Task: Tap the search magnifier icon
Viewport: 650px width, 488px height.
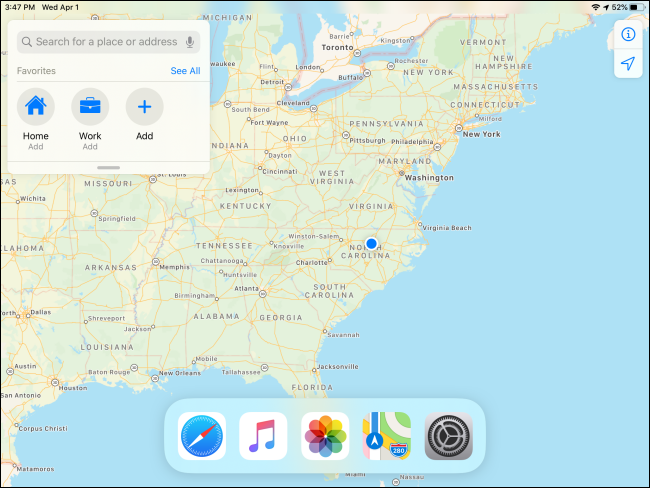Action: [27, 42]
